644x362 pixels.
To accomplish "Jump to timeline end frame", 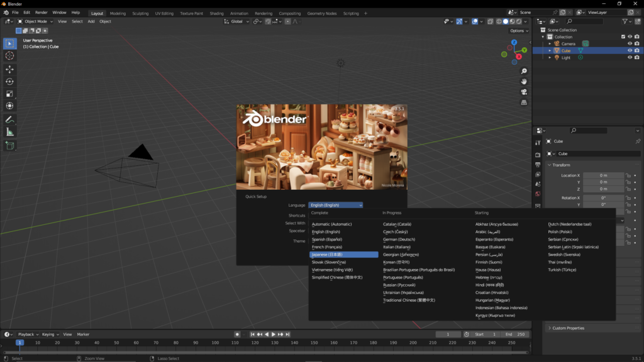I will pyautogui.click(x=287, y=334).
